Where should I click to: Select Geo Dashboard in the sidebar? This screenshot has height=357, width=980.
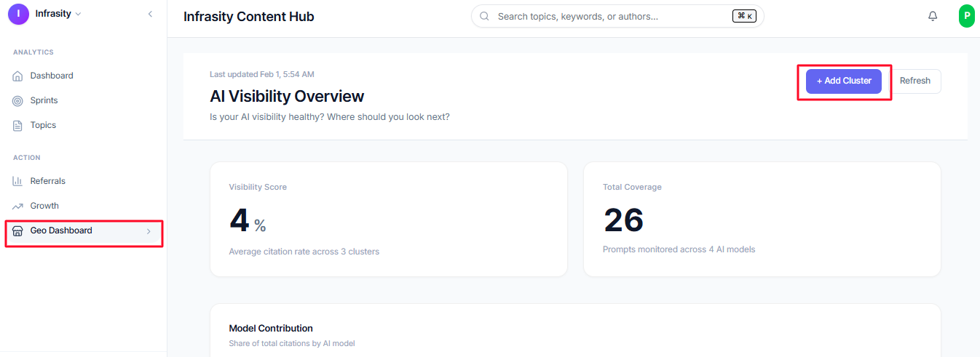click(83, 231)
